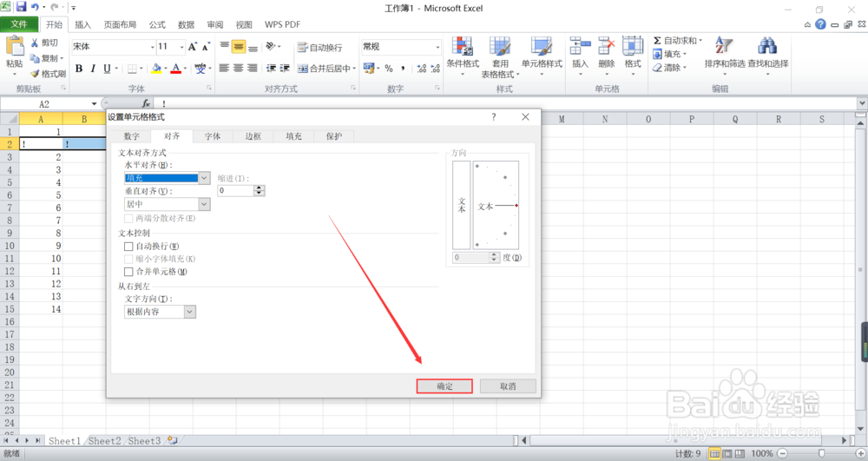Toggle Bold formatting button
This screenshot has height=461, width=868.
coord(79,69)
